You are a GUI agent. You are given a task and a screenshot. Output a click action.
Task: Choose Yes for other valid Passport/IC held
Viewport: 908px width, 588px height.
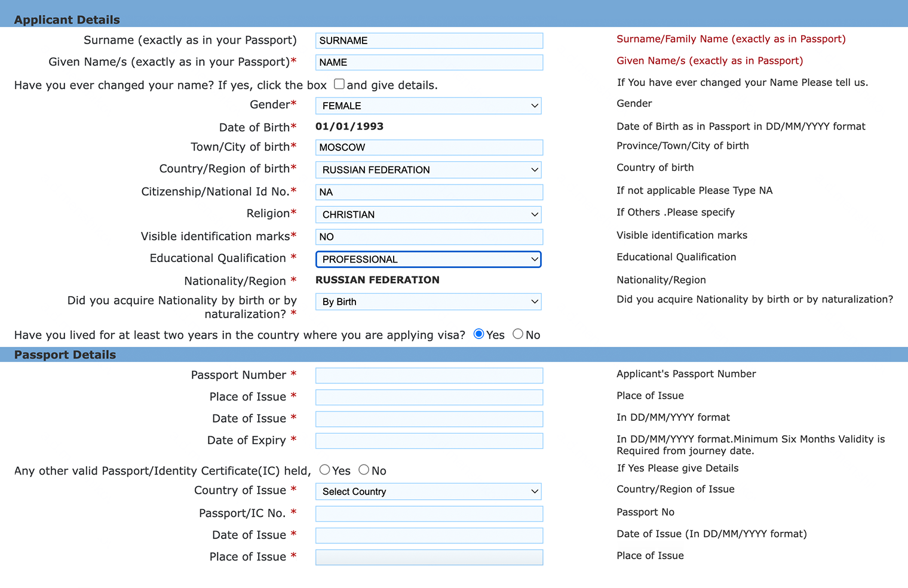click(325, 470)
